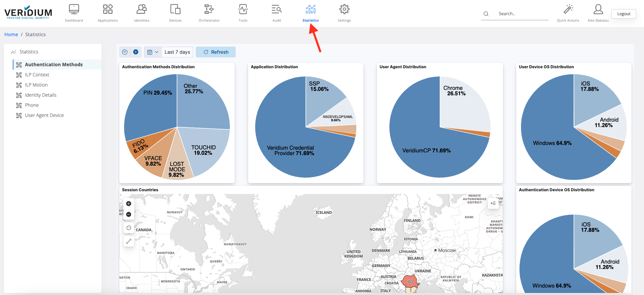
Task: Open the Last 7 days selector
Action: coord(177,52)
